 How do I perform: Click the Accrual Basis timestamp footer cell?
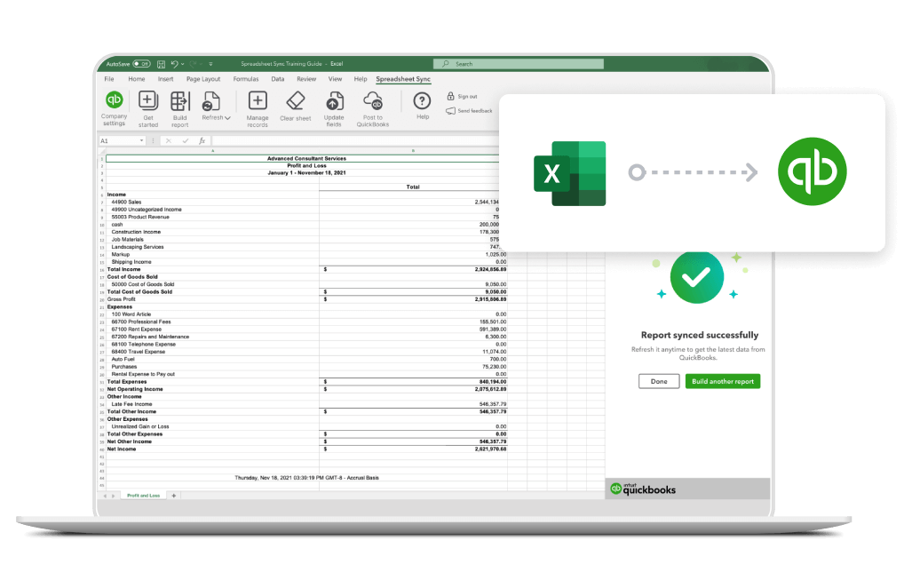coord(306,478)
